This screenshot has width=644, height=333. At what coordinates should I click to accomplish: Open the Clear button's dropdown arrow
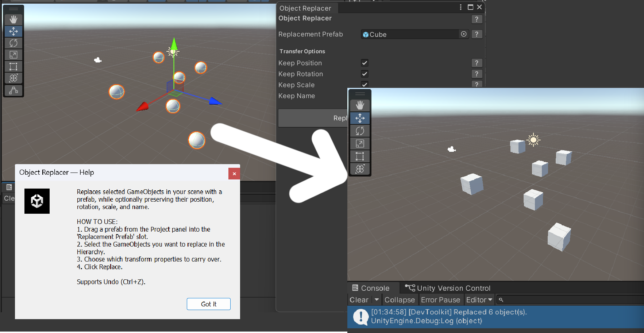click(x=377, y=300)
